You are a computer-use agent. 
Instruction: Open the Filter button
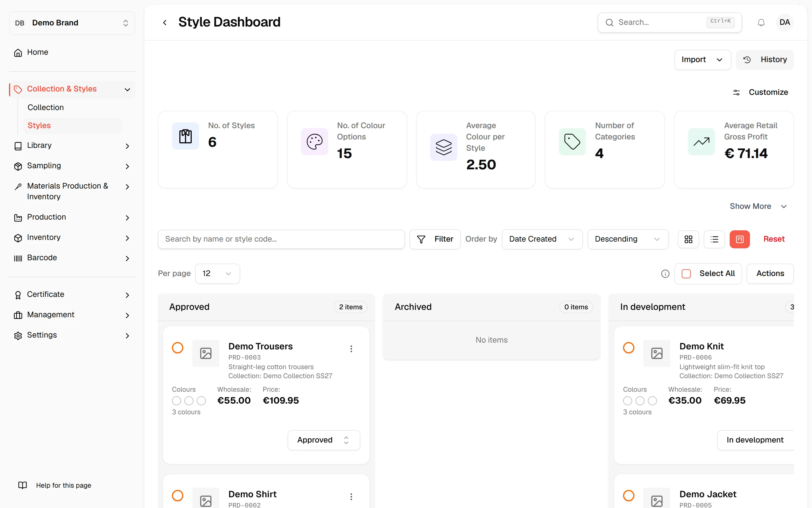435,239
